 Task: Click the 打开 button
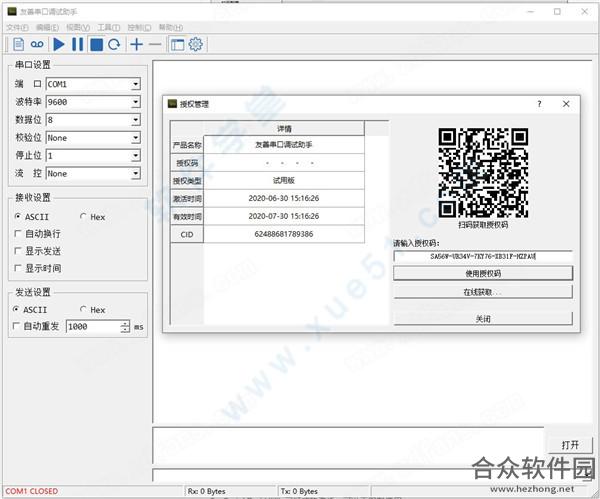point(570,445)
